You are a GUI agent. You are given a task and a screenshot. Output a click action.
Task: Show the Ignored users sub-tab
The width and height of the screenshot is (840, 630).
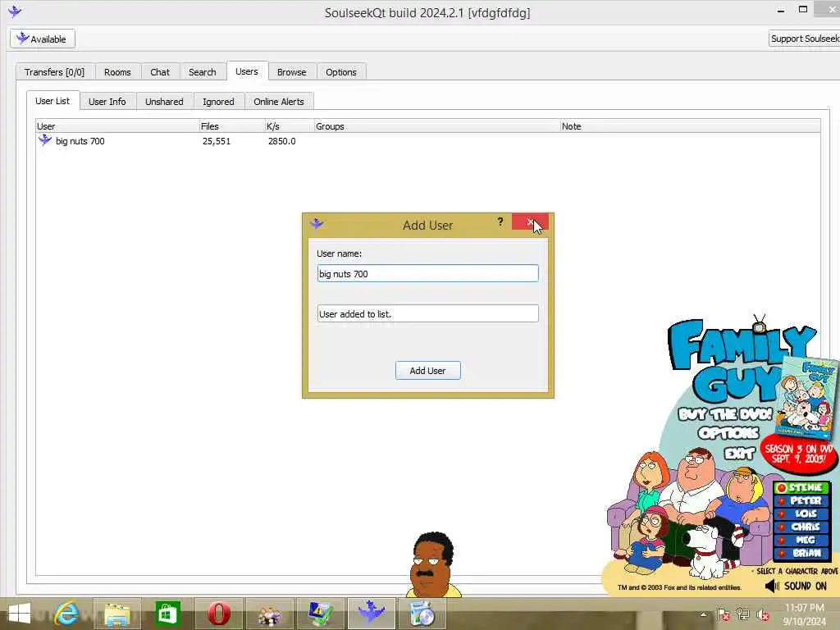coord(218,101)
